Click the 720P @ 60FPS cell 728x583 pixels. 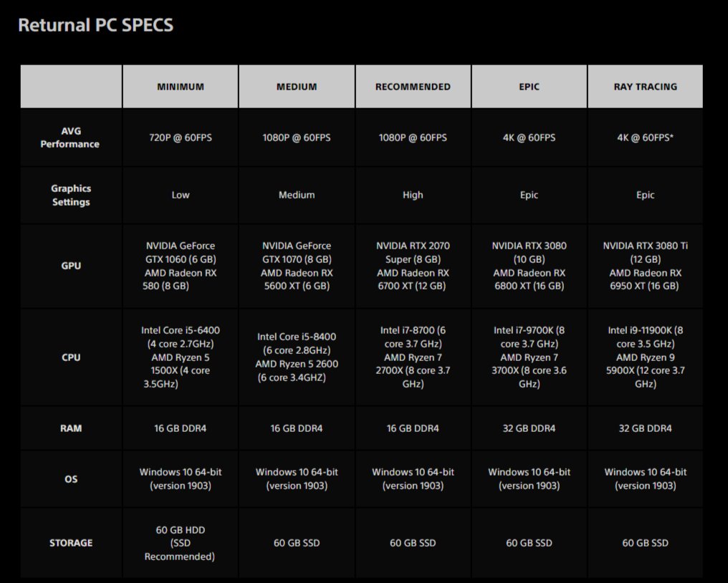click(181, 138)
